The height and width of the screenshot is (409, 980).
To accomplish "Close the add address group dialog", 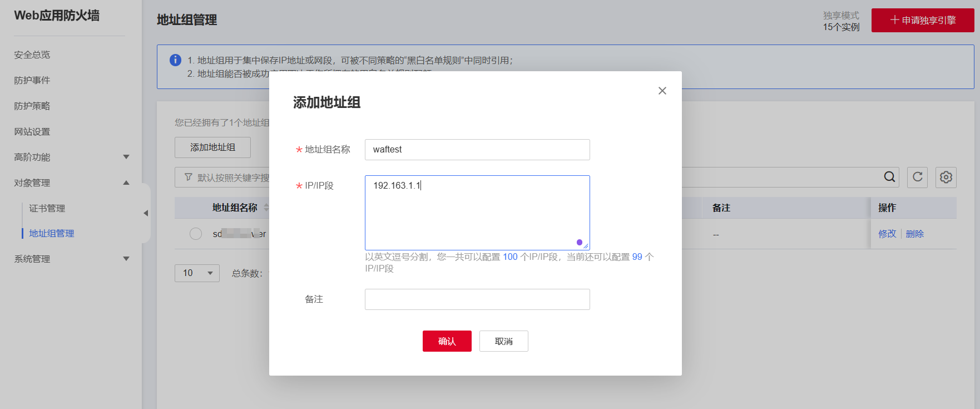I will coord(662,91).
